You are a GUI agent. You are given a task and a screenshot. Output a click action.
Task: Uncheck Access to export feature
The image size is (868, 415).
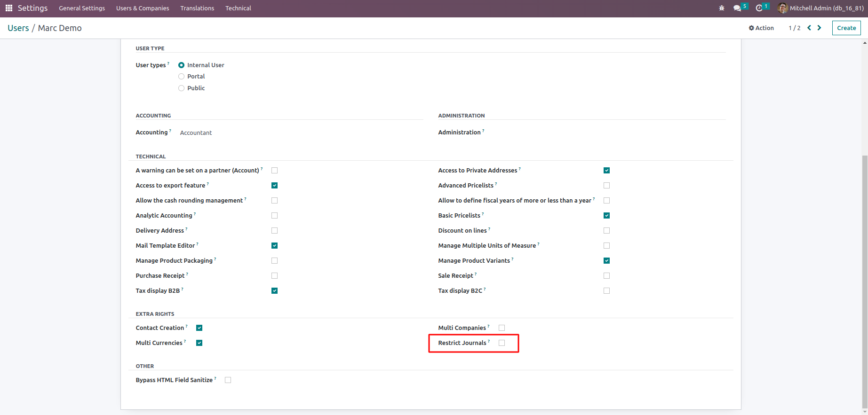tap(274, 186)
